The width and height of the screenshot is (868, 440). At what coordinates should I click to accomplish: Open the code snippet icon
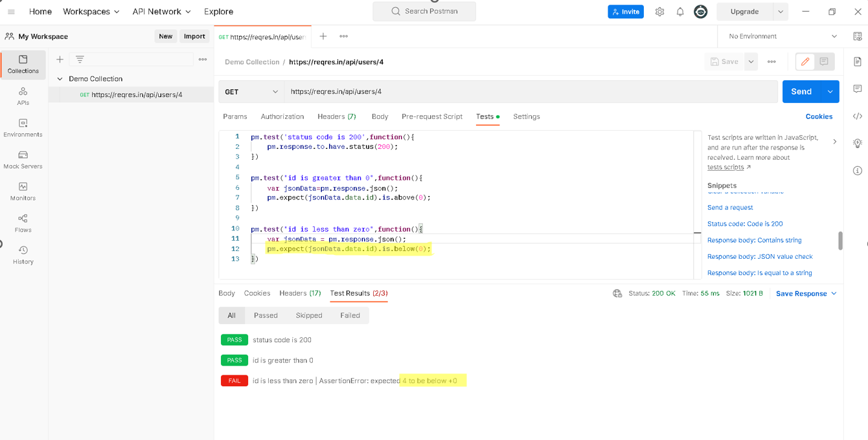point(858,116)
